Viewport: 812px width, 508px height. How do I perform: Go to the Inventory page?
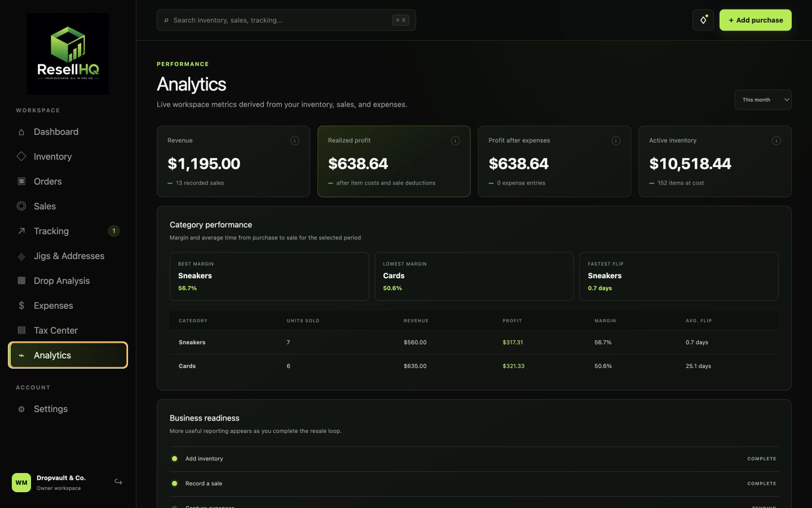[68, 156]
